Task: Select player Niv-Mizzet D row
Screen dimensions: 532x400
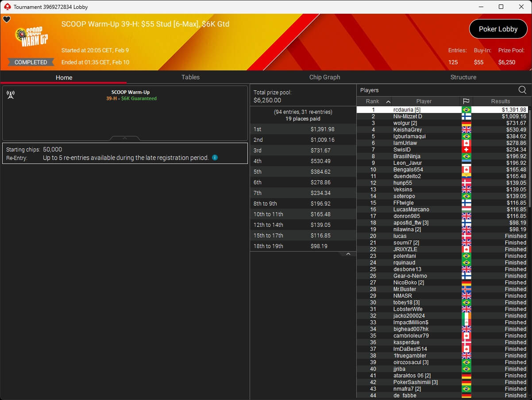Action: pyautogui.click(x=408, y=117)
